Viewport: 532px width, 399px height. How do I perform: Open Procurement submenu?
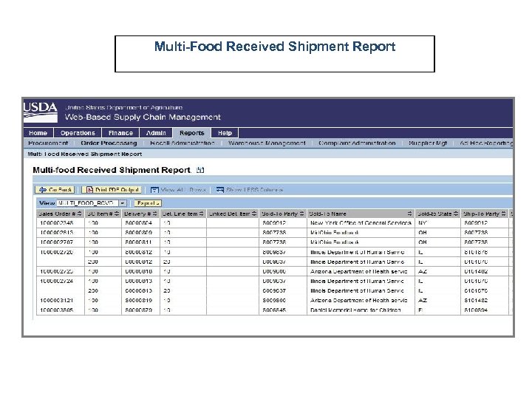click(48, 143)
